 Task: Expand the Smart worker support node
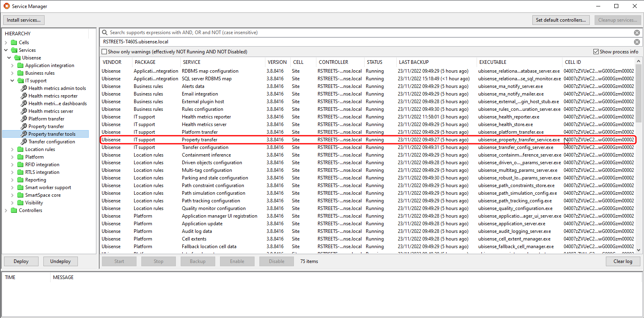[12, 188]
